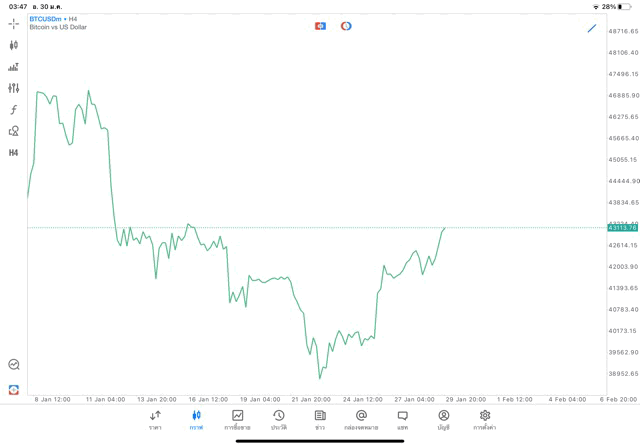Switch to the ราคา (Quotes) tab

(155, 420)
